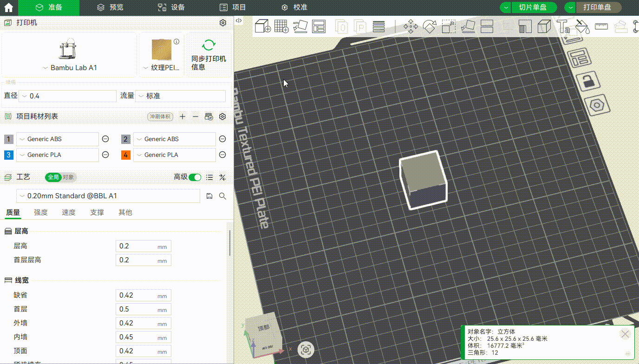Click the 切片单盘 button
Screen dimensions: 639x364
coord(535,7)
